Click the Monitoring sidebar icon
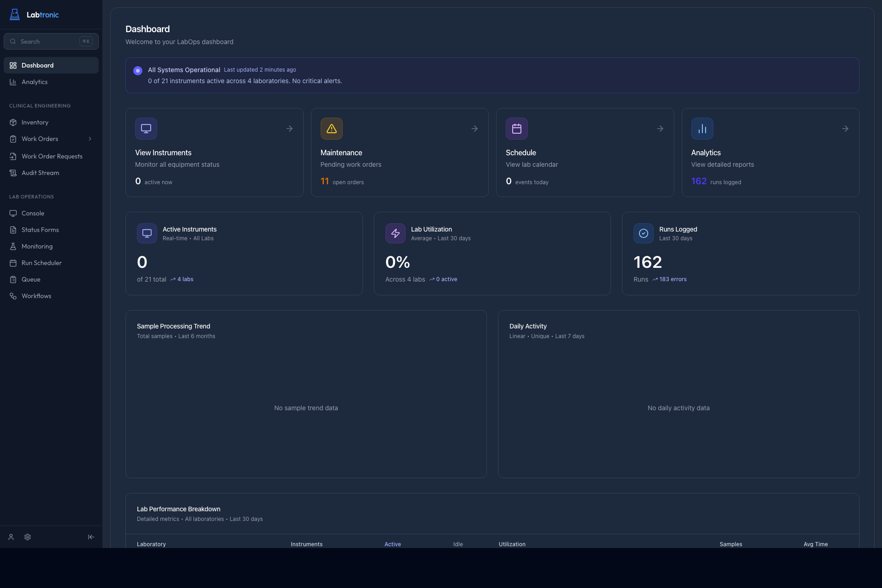Viewport: 882px width, 588px height. pyautogui.click(x=13, y=246)
